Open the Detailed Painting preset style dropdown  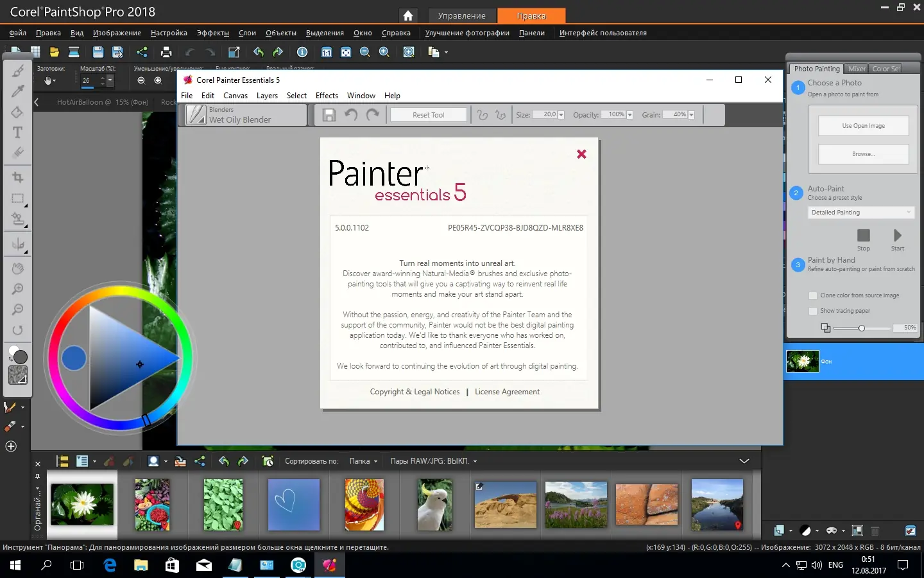861,213
